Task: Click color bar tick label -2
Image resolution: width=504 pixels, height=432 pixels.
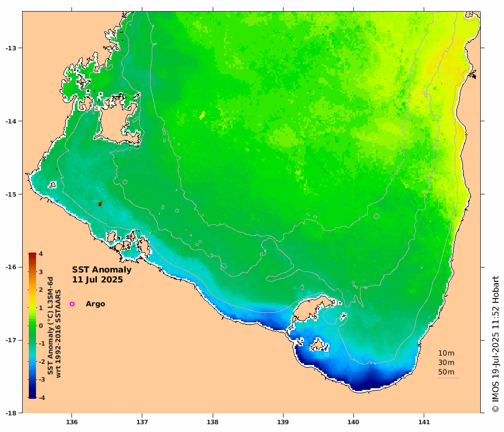Action: pyautogui.click(x=42, y=362)
